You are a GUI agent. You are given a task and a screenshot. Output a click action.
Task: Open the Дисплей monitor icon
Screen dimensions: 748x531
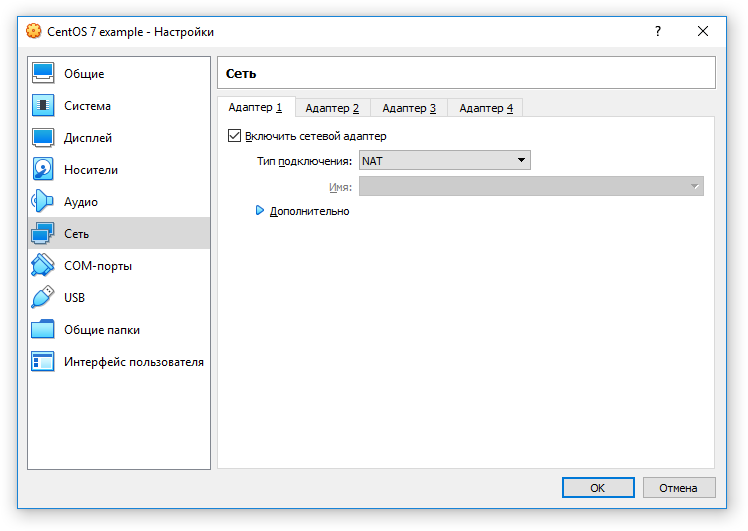tap(43, 137)
